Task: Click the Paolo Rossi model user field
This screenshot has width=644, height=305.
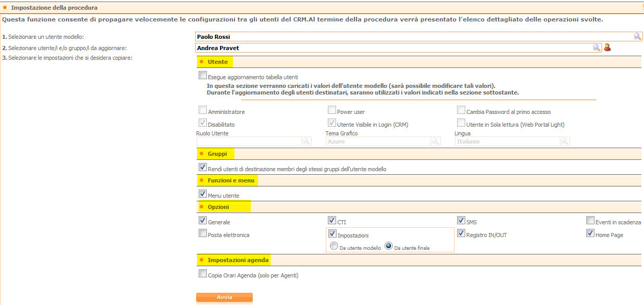Action: (414, 36)
